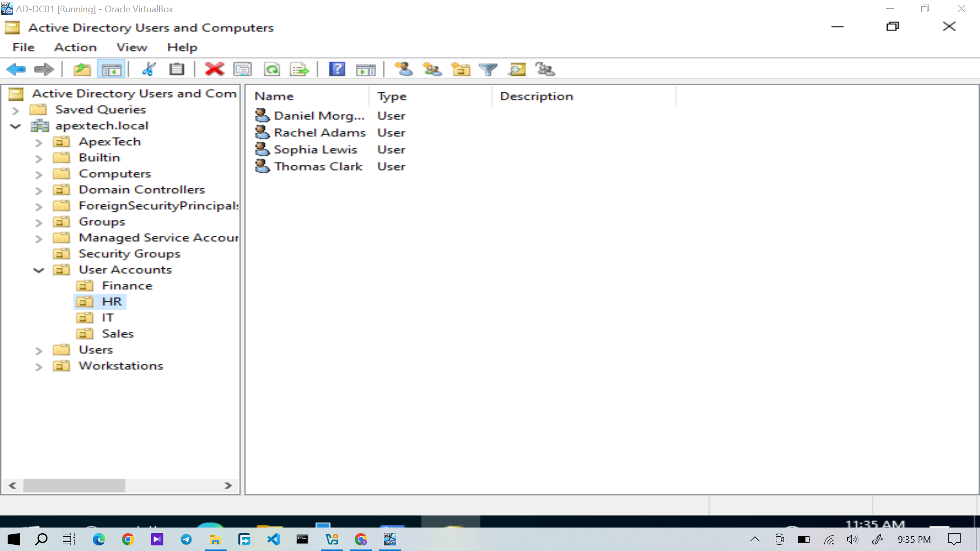
Task: Launch Microsoft Edge from the taskbar
Action: tap(99, 539)
